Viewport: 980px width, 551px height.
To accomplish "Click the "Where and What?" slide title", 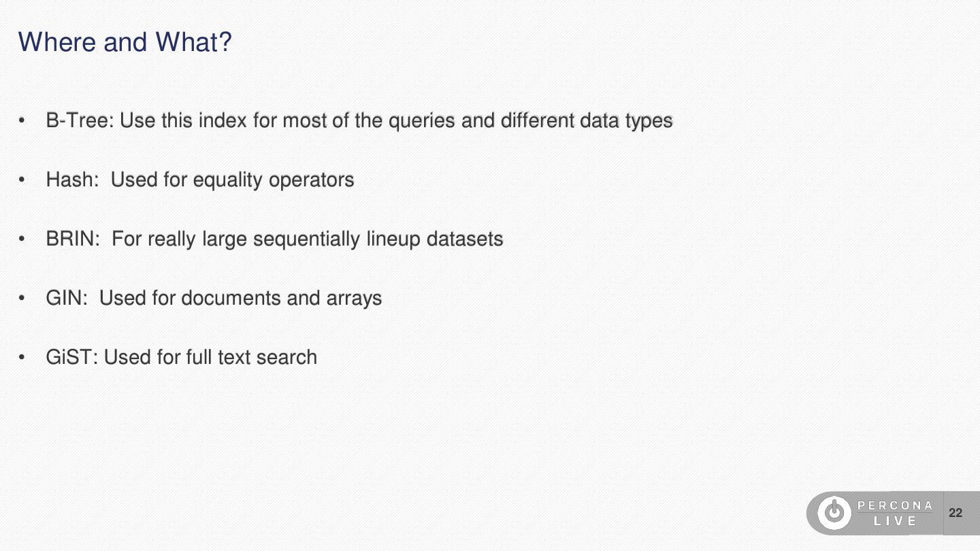I will (125, 42).
